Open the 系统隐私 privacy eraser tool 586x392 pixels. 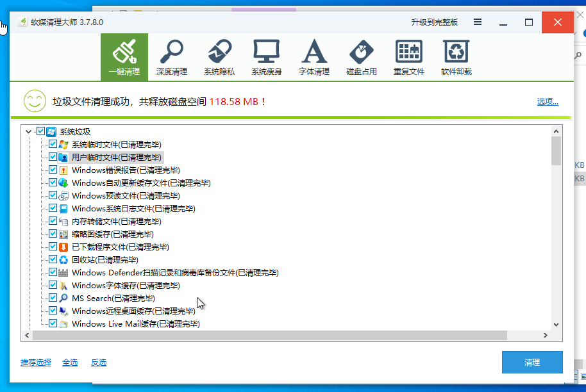tap(219, 56)
